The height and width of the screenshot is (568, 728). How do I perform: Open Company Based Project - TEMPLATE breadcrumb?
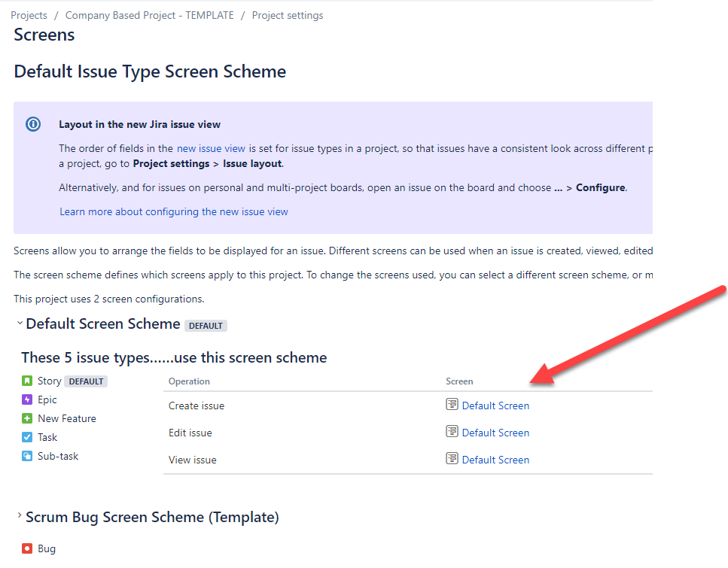pyautogui.click(x=149, y=14)
